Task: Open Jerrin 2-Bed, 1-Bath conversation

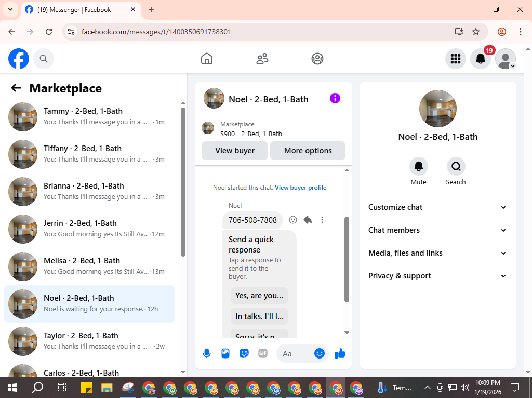Action: (89, 229)
